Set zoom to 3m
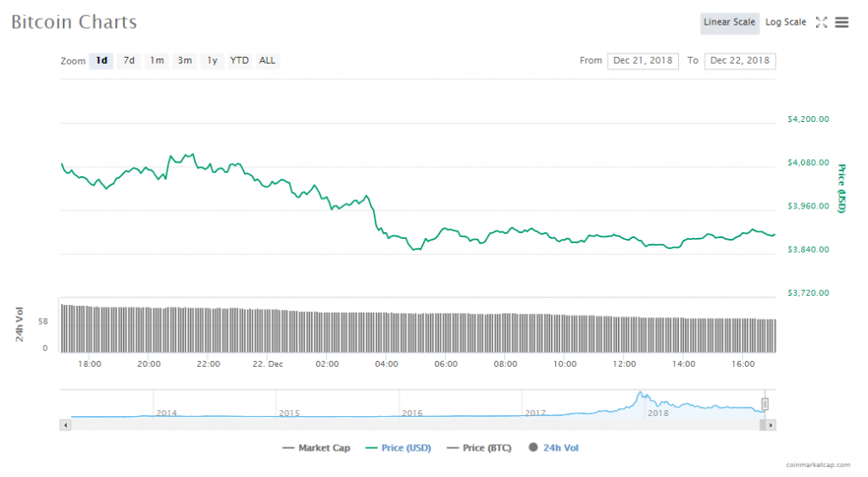Viewport: 868px width, 477px height. 185,61
